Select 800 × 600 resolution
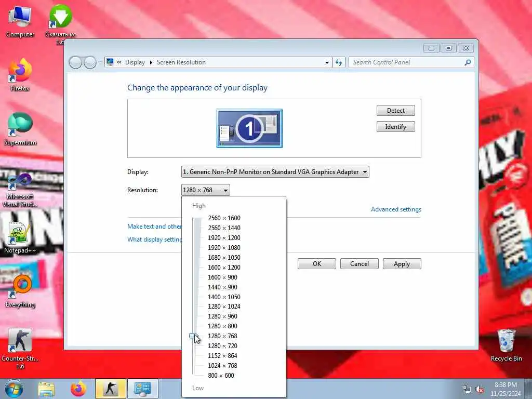Viewport: 532px width, 399px height. [221, 375]
